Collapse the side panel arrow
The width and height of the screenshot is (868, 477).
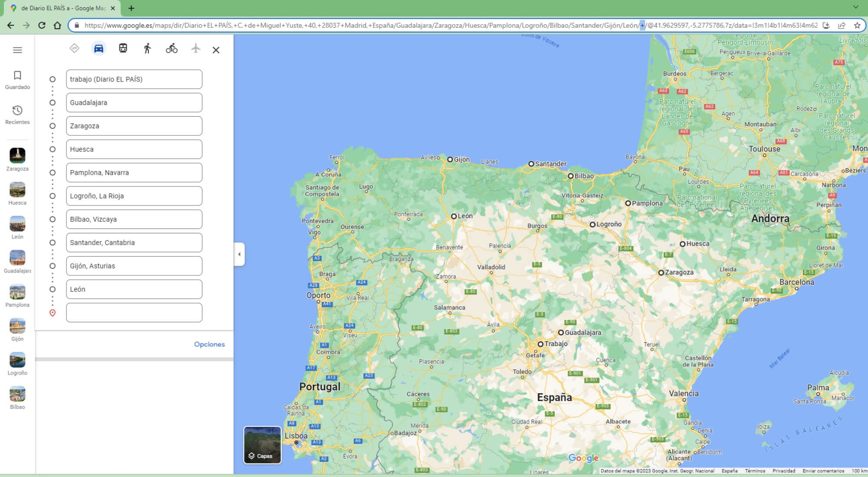(239, 254)
